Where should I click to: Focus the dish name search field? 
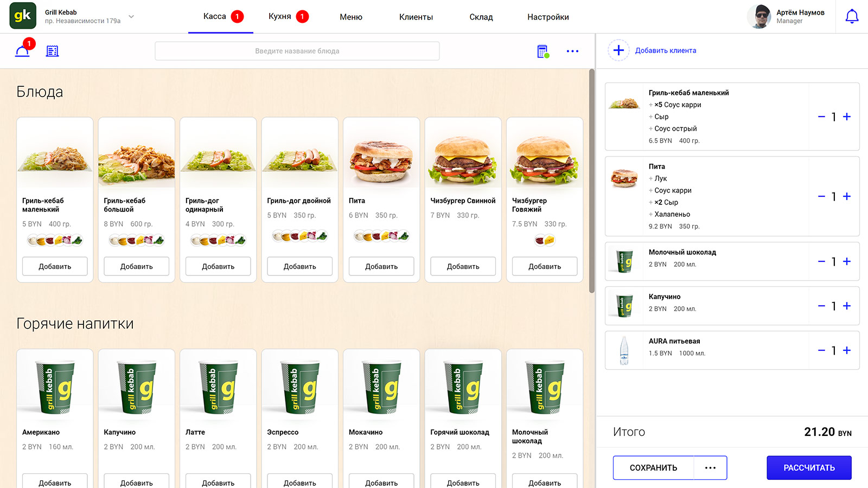click(297, 51)
